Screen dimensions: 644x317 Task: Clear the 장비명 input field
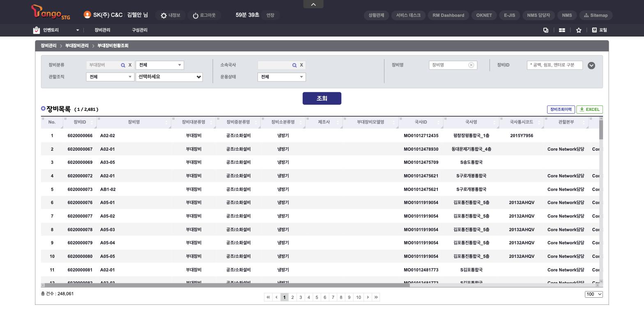point(471,65)
